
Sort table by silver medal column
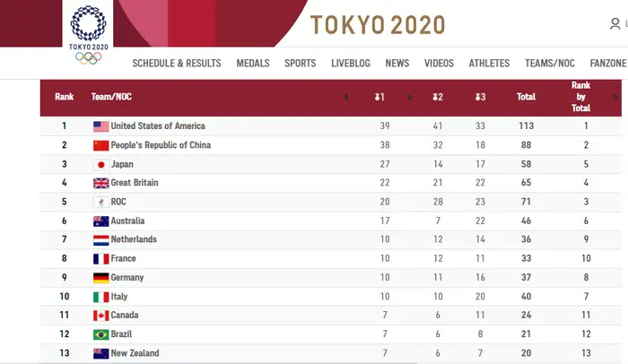(438, 97)
